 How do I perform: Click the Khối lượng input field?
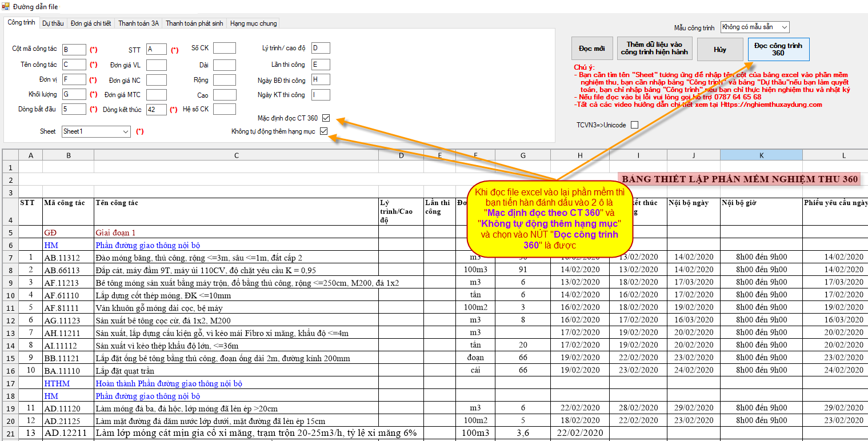(x=74, y=94)
